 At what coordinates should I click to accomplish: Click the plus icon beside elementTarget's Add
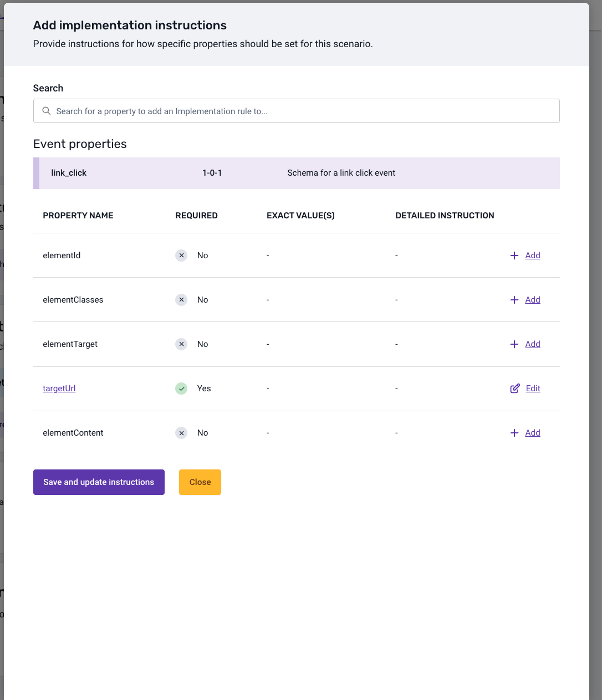point(514,344)
